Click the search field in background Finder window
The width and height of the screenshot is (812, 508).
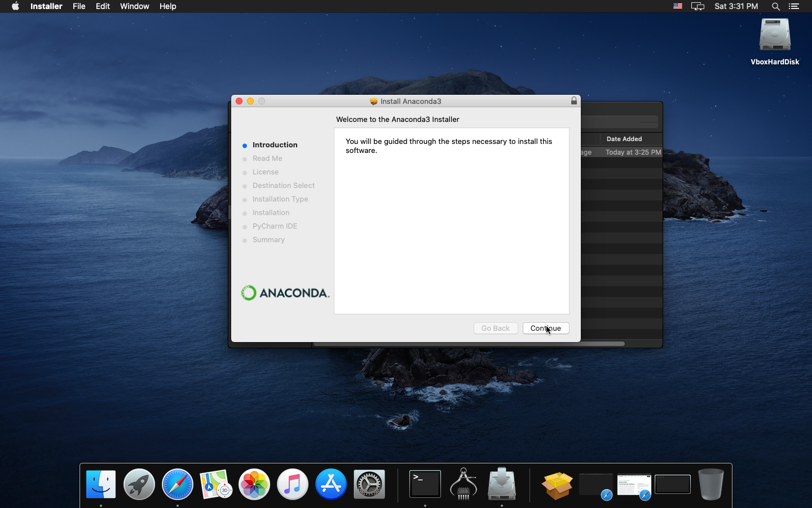click(620, 122)
